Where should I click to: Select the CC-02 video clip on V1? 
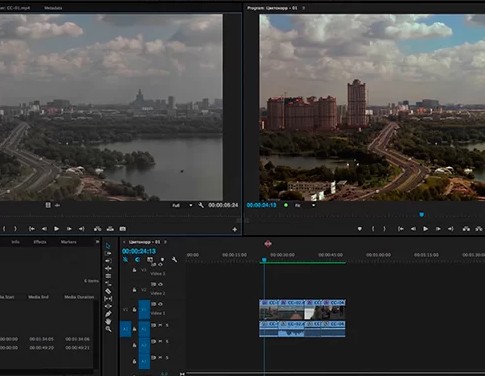pos(291,309)
